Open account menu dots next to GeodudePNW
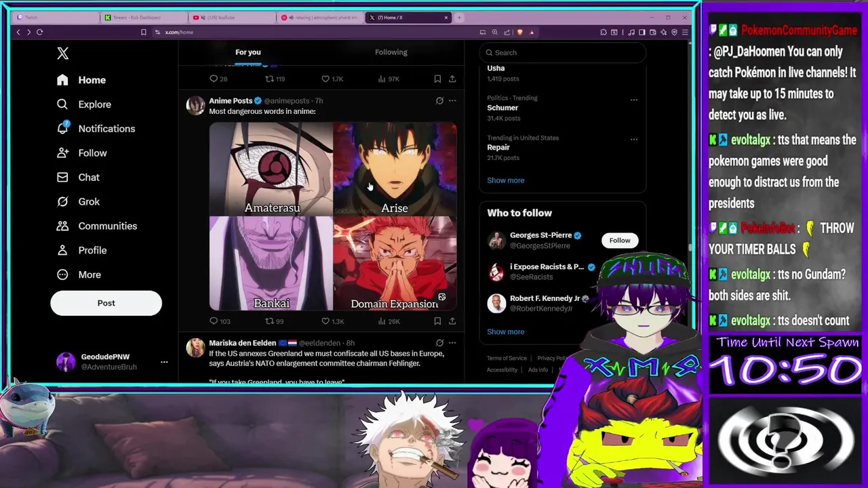The height and width of the screenshot is (488, 868). 164,362
